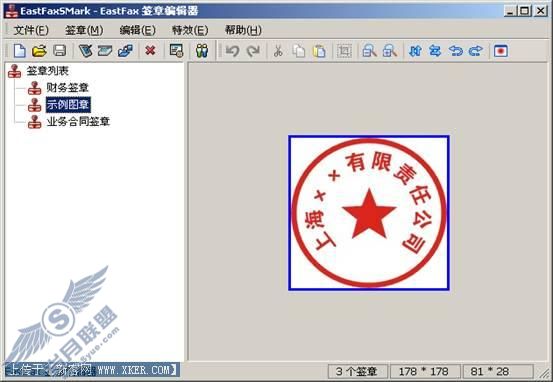Click the Undo arrow icon
The image size is (553, 382).
point(232,51)
